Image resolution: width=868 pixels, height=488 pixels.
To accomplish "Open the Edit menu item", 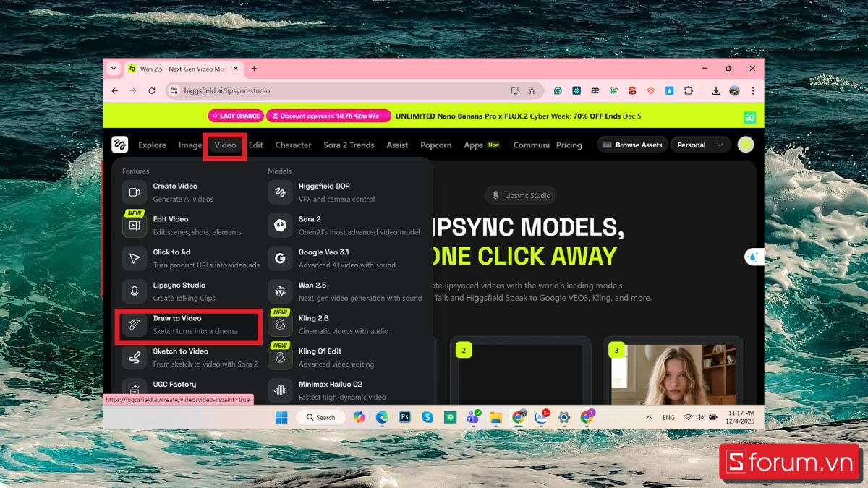I will click(256, 145).
